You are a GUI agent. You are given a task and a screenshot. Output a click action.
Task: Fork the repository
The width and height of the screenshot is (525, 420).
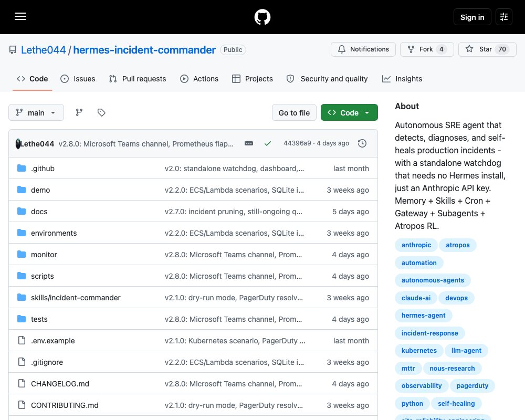(x=427, y=49)
